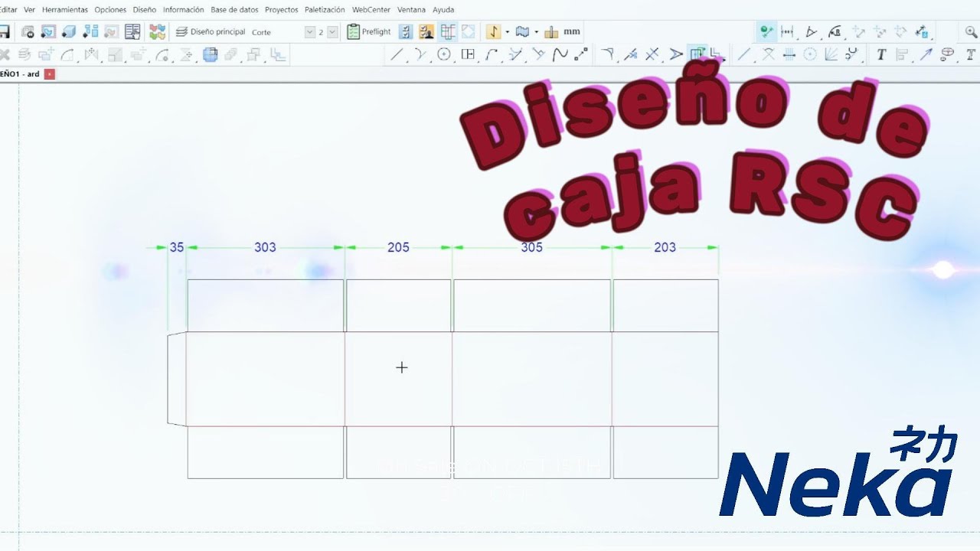Viewport: 980px width, 551px height.
Task: Close the ard design tab
Action: (x=50, y=74)
